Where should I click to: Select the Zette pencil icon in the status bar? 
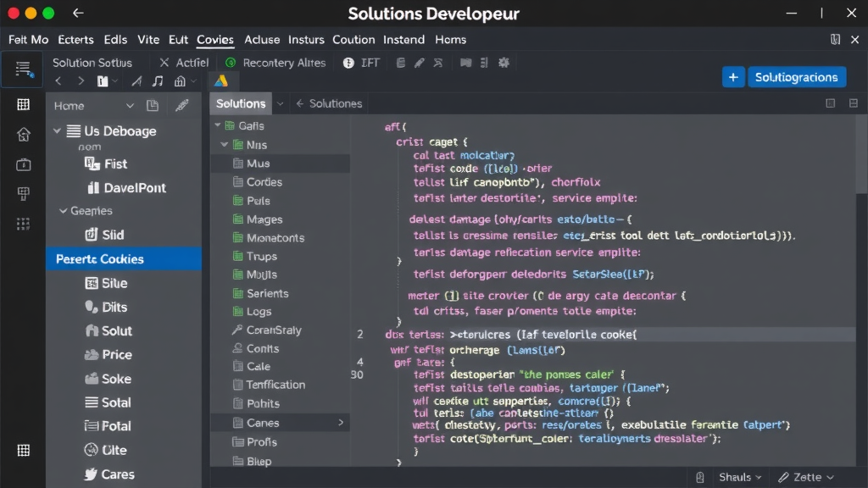click(x=784, y=476)
